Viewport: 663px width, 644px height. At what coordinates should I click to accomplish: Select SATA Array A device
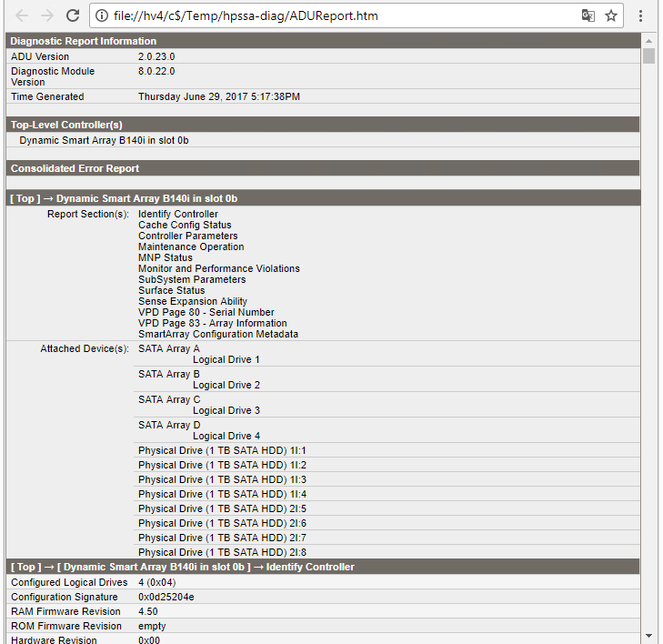point(169,348)
